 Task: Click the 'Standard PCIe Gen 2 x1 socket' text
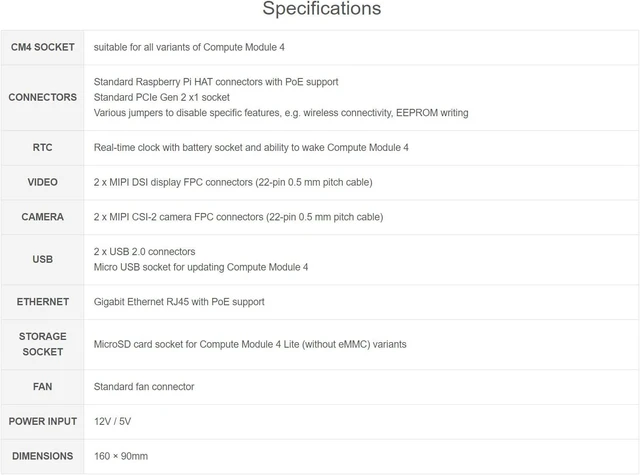162,97
